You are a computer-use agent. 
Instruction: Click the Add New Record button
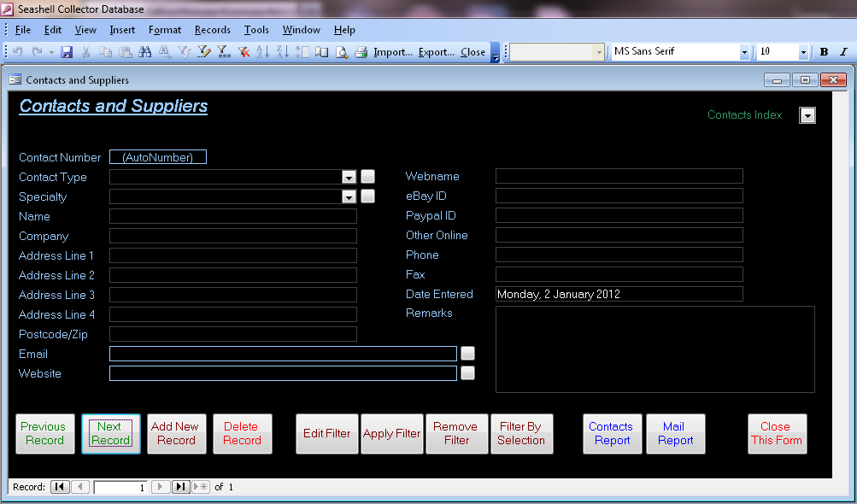coord(177,433)
